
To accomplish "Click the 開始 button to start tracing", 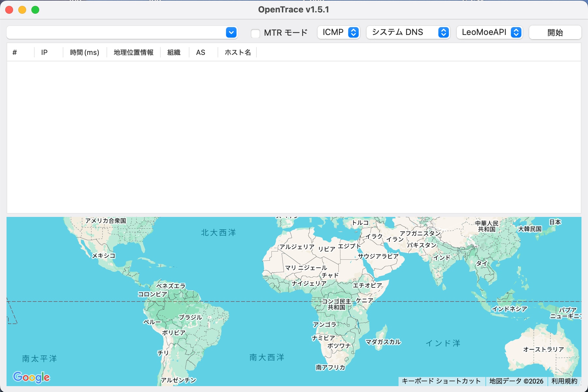I will click(x=555, y=32).
